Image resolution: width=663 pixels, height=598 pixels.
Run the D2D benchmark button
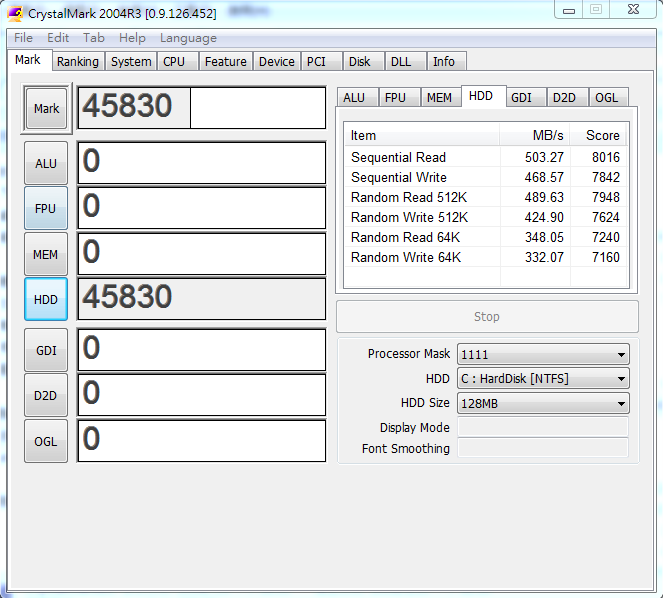click(x=46, y=395)
